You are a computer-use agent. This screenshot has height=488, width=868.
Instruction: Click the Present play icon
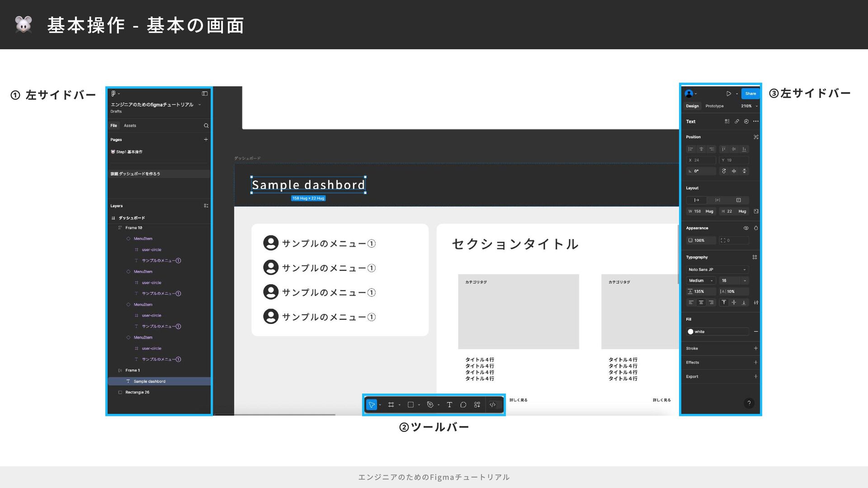729,94
